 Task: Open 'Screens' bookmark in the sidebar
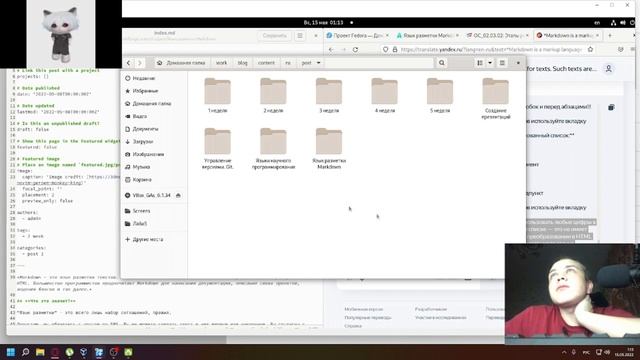(x=154, y=211)
